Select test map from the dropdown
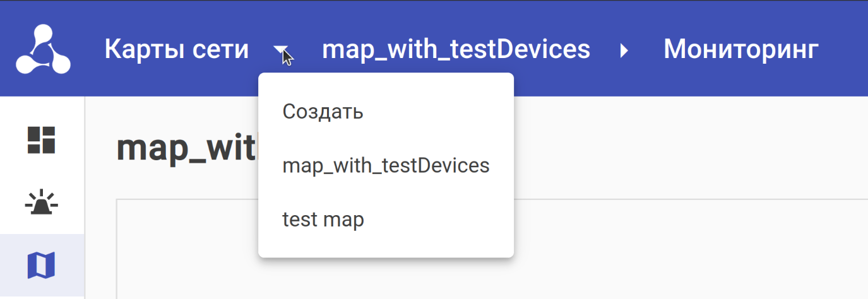The image size is (868, 299). coord(323,220)
